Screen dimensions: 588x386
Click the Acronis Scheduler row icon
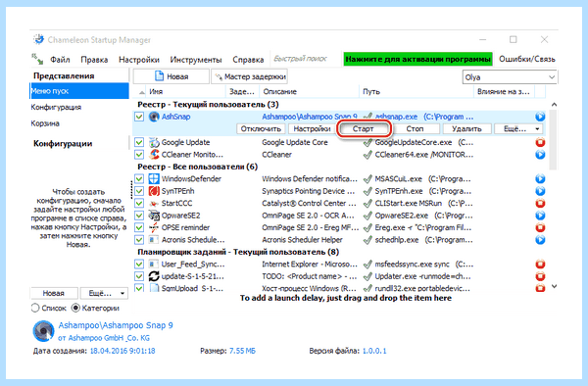click(x=154, y=240)
